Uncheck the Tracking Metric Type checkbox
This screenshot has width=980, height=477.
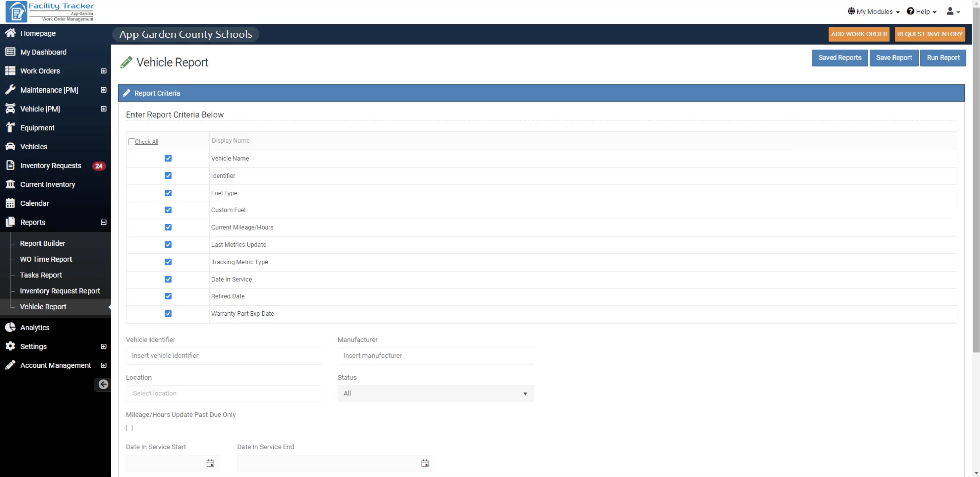pos(168,262)
